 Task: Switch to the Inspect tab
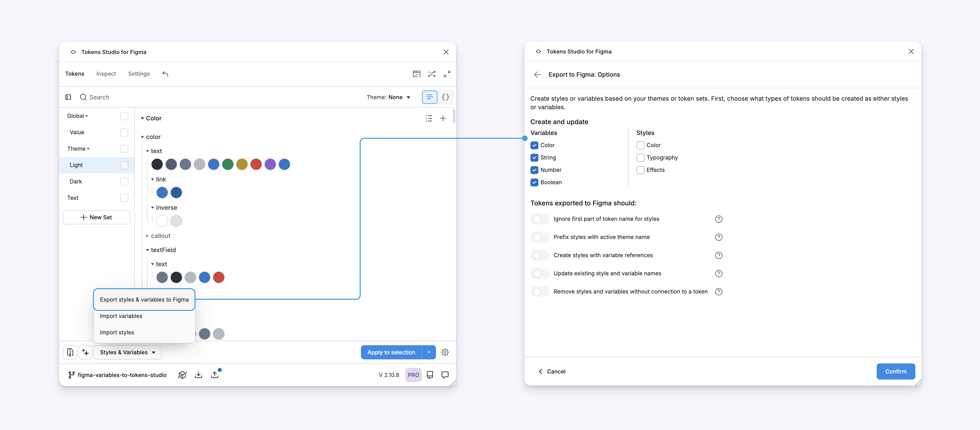tap(106, 74)
